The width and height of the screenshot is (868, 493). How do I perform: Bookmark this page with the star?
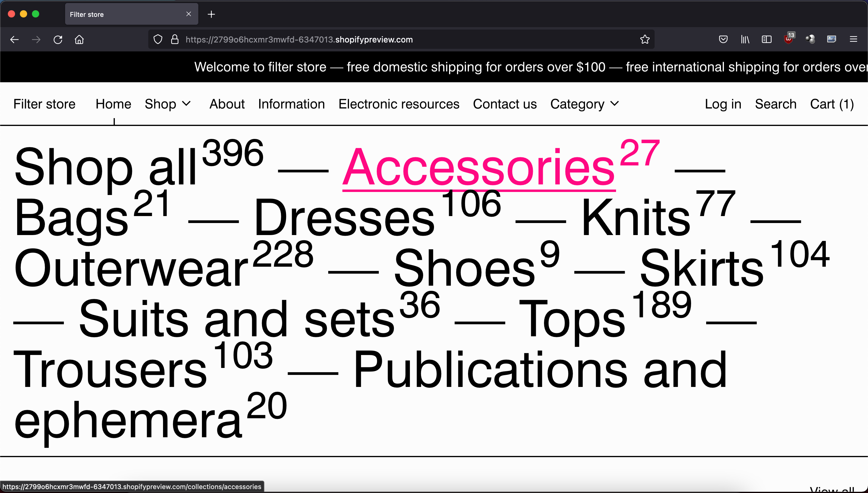[x=644, y=39]
